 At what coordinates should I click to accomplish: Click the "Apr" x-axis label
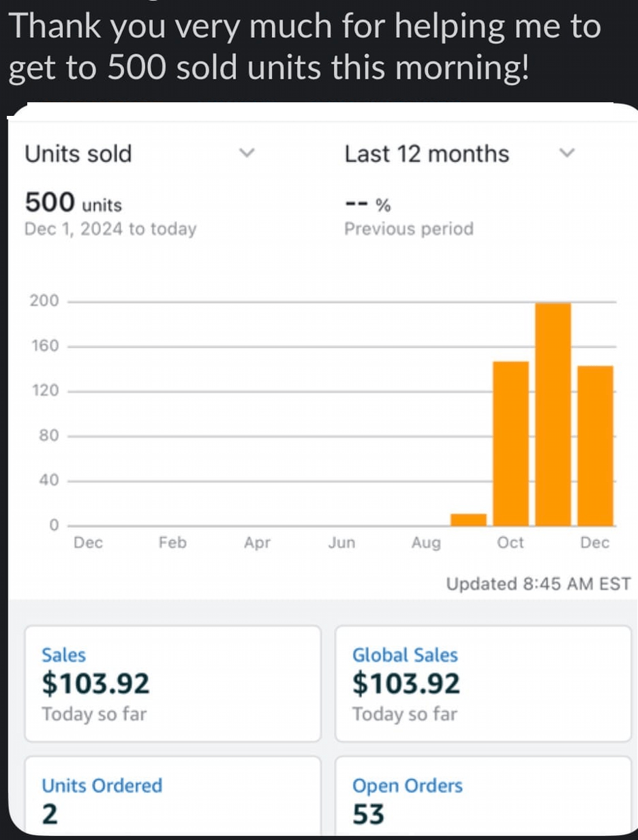257,543
